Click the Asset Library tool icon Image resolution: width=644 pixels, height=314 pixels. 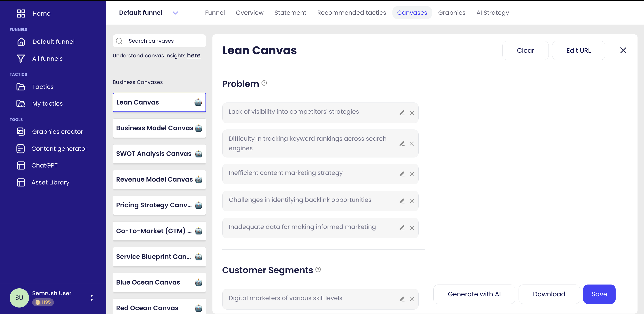[21, 182]
